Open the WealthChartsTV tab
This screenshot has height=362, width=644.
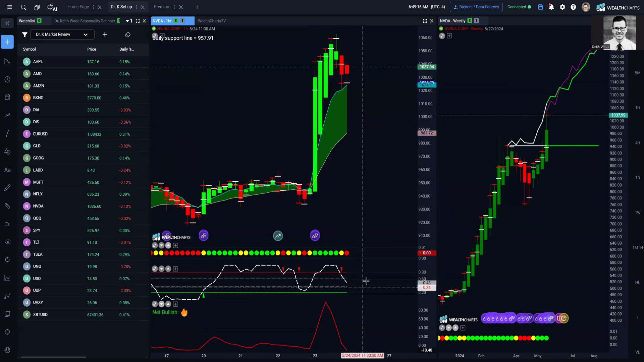[x=212, y=21]
